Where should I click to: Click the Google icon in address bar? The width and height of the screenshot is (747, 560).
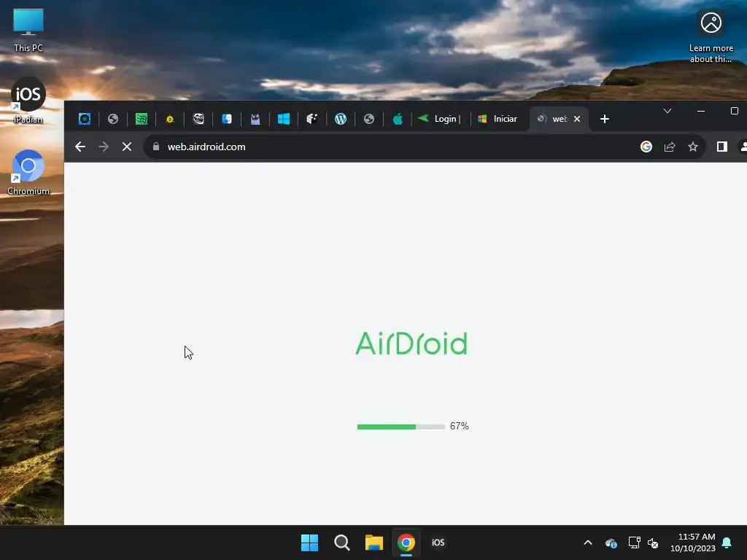coord(646,147)
